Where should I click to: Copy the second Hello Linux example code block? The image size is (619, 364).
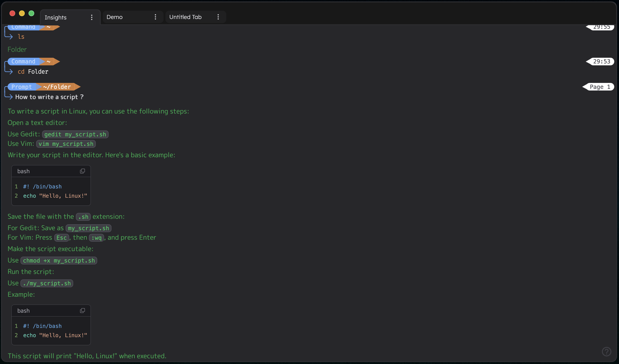click(x=82, y=310)
